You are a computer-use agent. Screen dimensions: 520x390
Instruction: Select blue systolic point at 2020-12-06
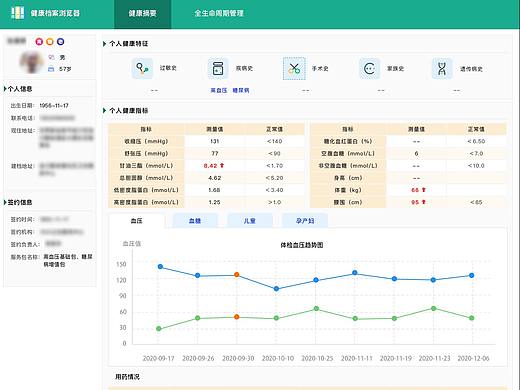tap(472, 276)
